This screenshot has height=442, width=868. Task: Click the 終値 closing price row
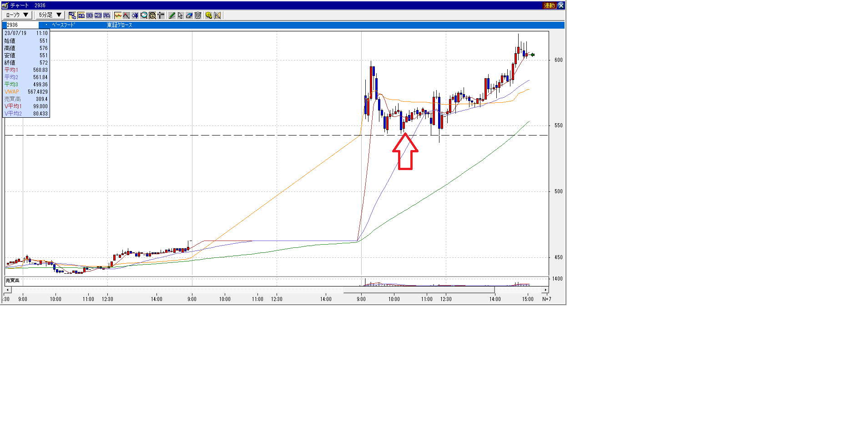[x=26, y=63]
